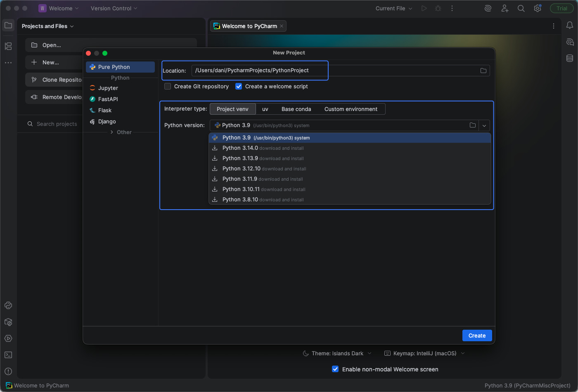Click the New... button
The height and width of the screenshot is (392, 578).
(54, 62)
